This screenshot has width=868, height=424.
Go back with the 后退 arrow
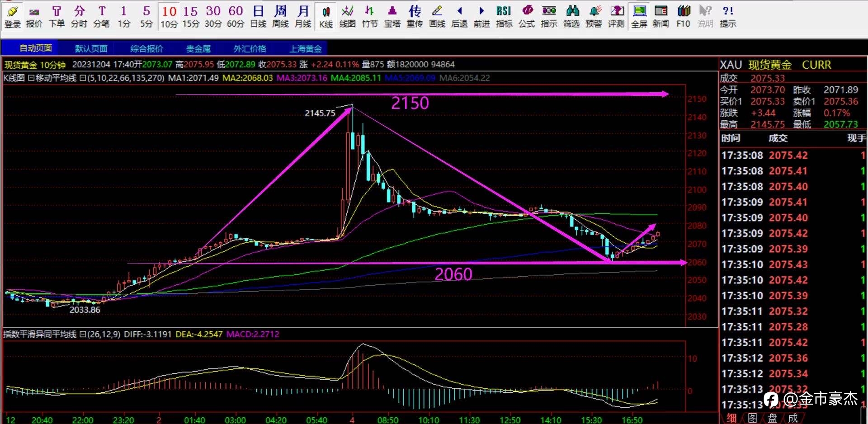click(459, 17)
